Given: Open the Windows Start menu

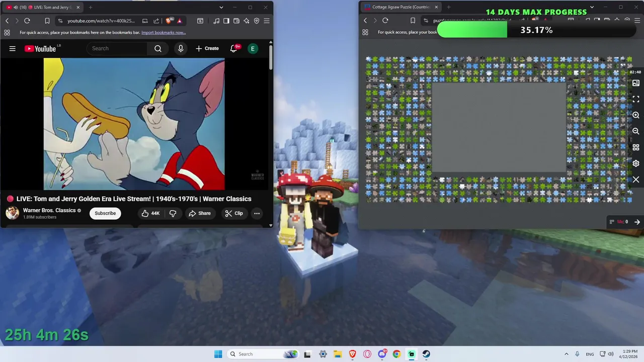Looking at the screenshot, I should [x=218, y=354].
